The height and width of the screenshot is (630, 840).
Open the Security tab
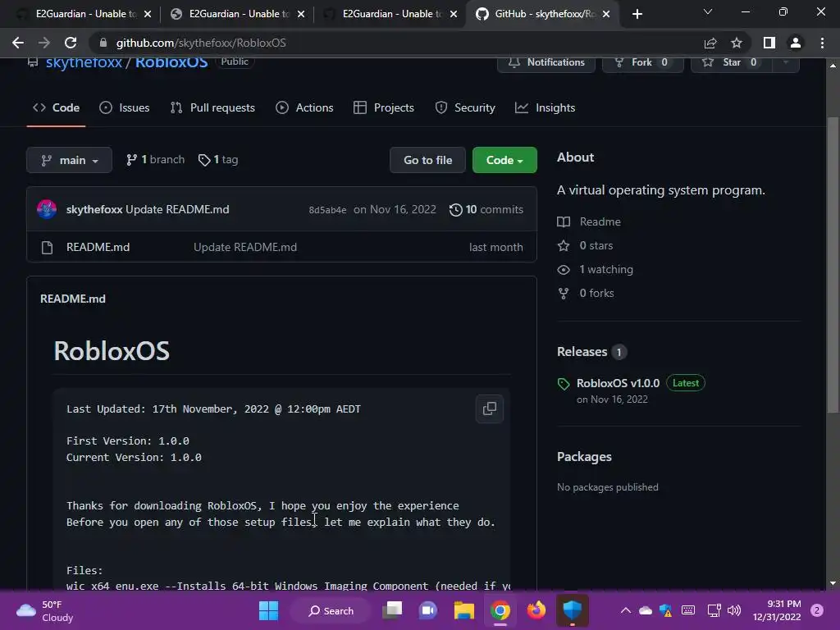click(465, 107)
